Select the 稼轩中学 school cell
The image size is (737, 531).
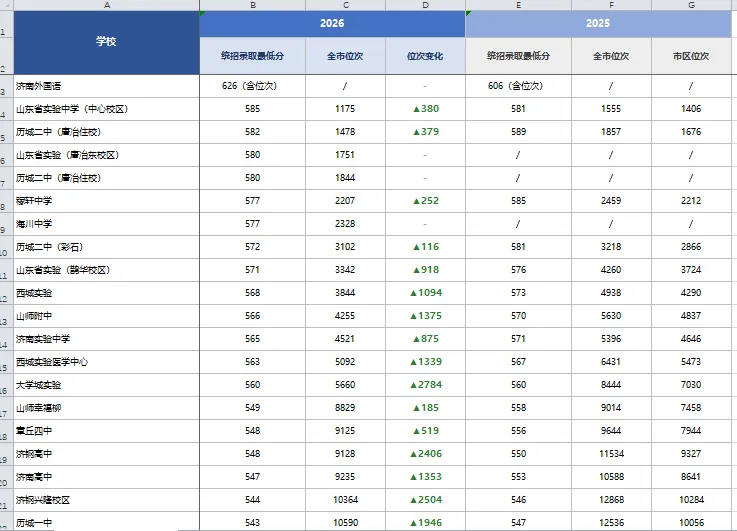(107, 201)
